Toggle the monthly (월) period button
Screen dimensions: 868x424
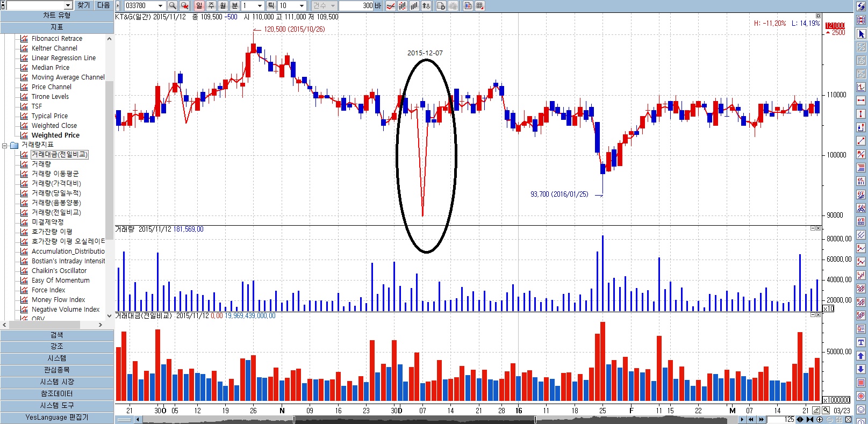(223, 5)
